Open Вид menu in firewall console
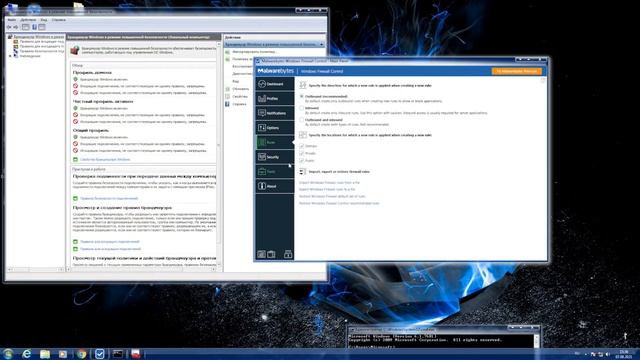 click(x=44, y=20)
